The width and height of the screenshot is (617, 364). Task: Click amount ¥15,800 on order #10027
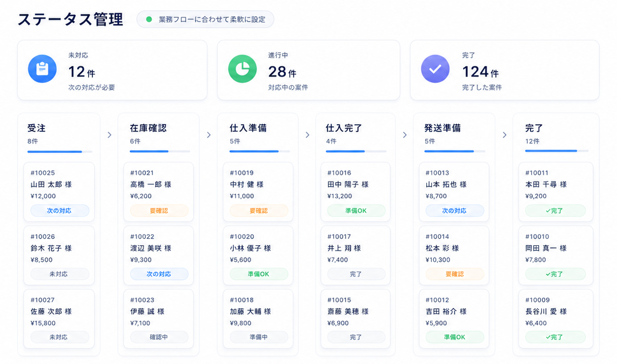click(x=43, y=323)
